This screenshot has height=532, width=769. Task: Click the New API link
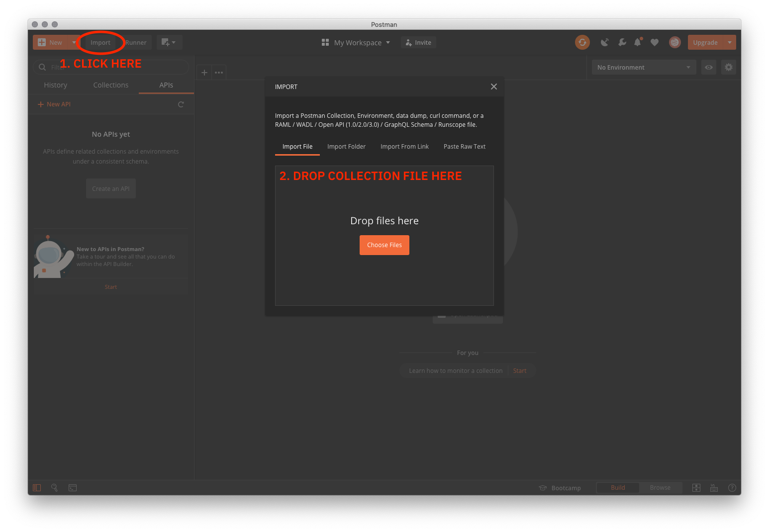coord(54,104)
